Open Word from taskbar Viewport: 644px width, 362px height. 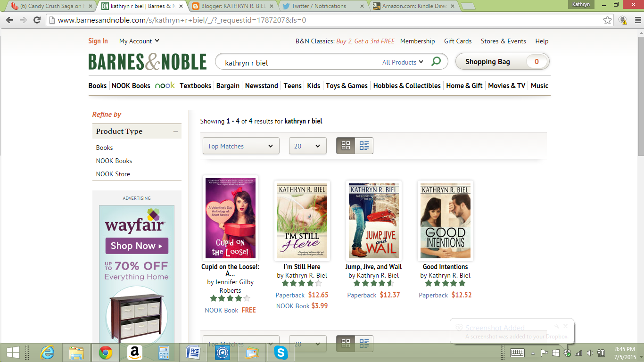[x=193, y=353]
